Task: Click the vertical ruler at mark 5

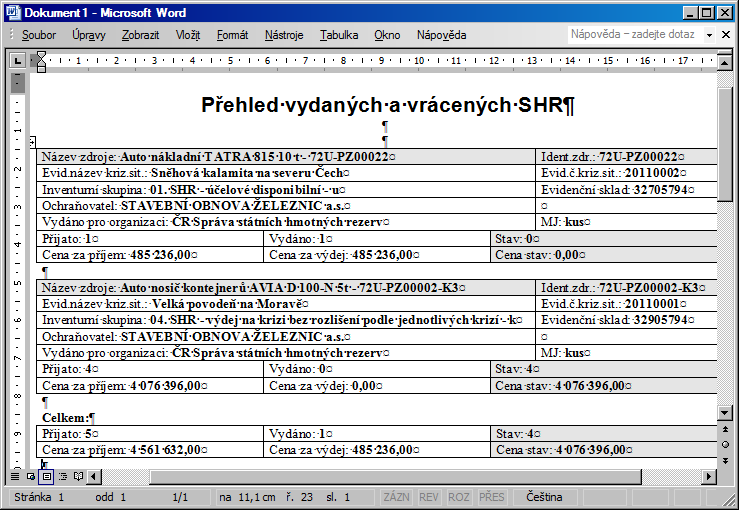Action: (x=17, y=283)
